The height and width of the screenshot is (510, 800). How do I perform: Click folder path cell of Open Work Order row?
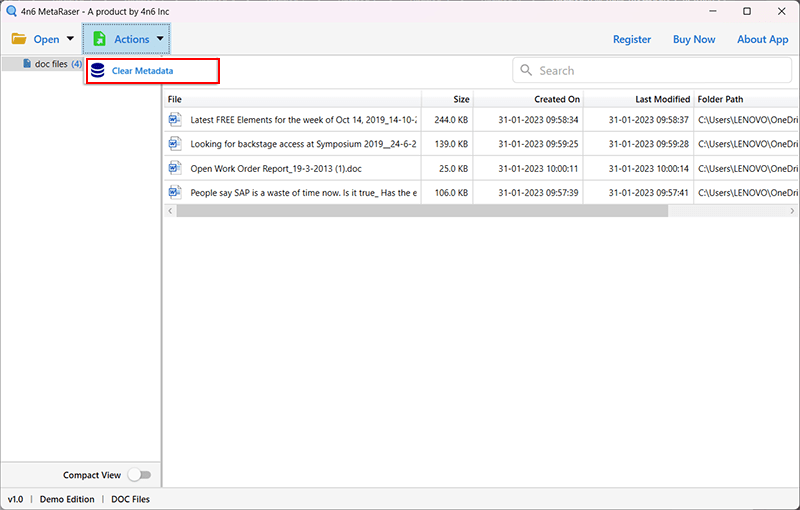point(747,168)
